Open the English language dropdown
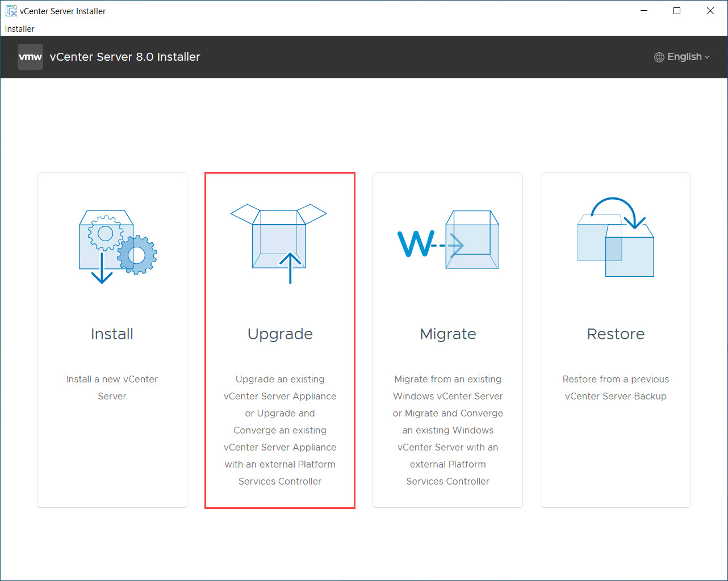The height and width of the screenshot is (581, 728). (x=682, y=57)
